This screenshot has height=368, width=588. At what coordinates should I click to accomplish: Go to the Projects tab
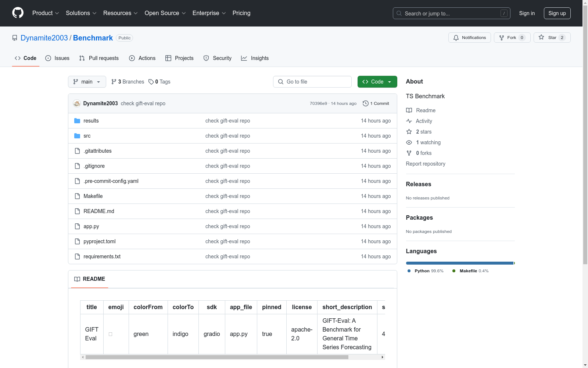(179, 58)
